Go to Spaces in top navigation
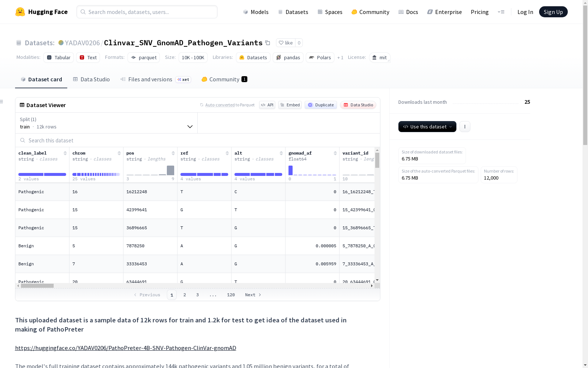The width and height of the screenshot is (588, 368). coord(330,12)
